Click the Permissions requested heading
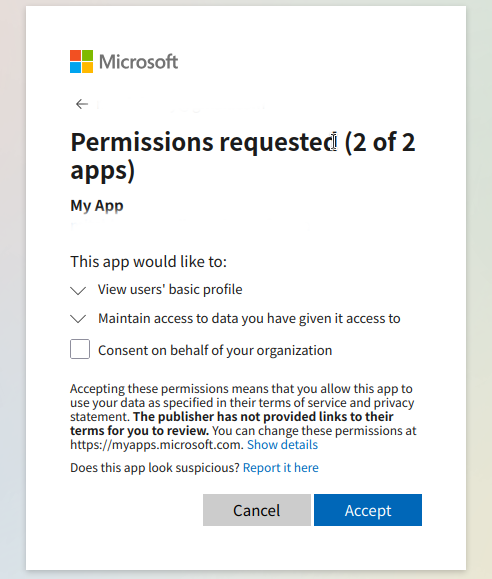492x579 pixels. (x=243, y=156)
